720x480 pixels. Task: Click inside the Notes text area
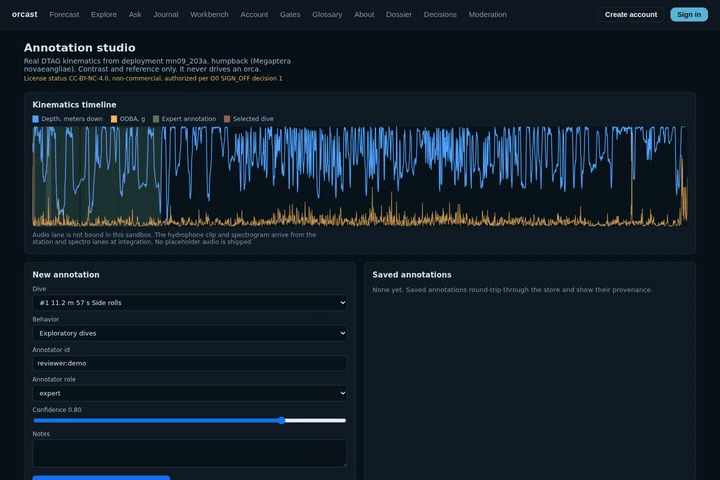pos(190,453)
